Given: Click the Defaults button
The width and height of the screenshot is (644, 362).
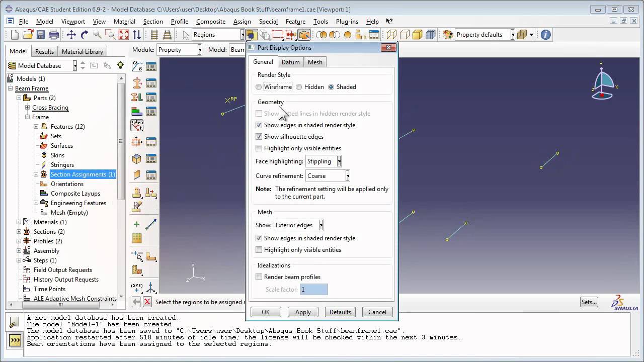Looking at the screenshot, I should [340, 312].
